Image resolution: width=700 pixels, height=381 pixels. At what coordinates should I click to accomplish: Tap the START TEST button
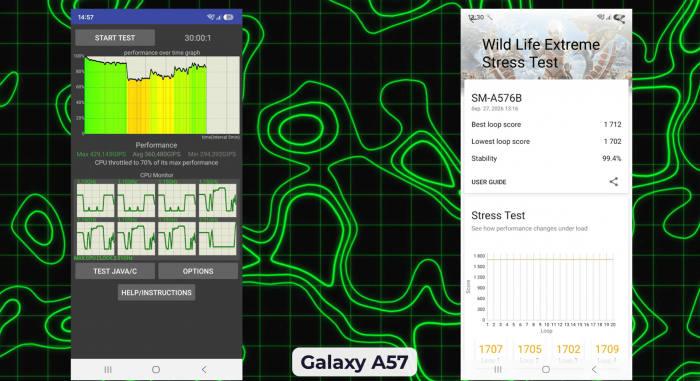pos(115,38)
